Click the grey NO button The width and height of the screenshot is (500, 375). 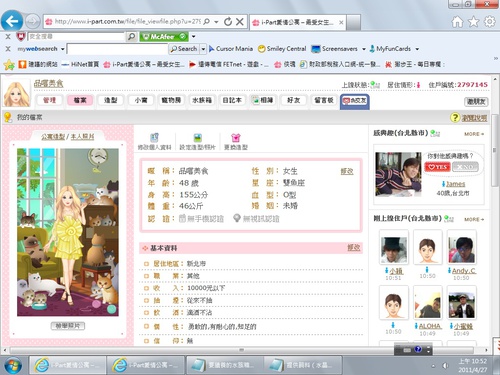point(465,167)
